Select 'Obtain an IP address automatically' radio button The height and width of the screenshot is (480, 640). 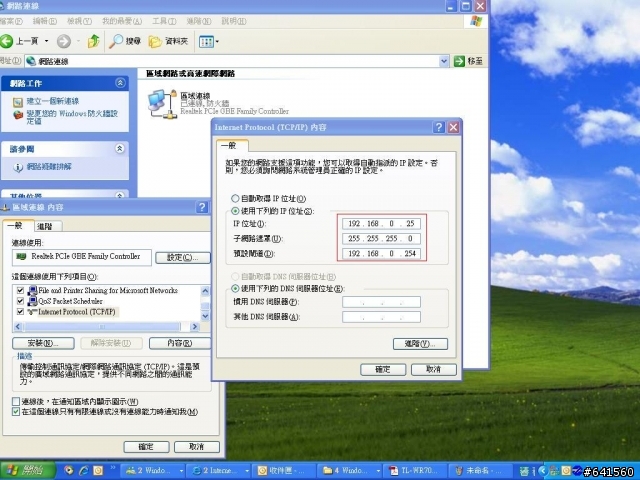pyautogui.click(x=235, y=199)
